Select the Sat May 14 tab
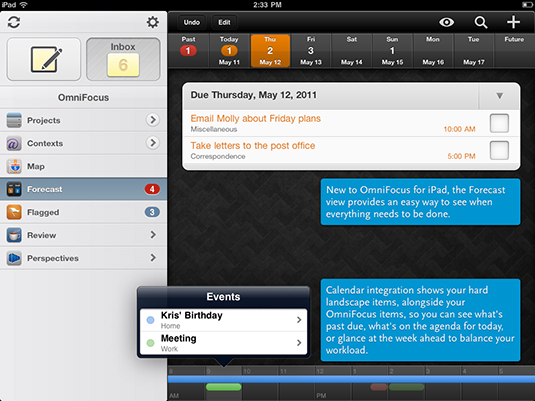The width and height of the screenshot is (535, 401). (352, 51)
